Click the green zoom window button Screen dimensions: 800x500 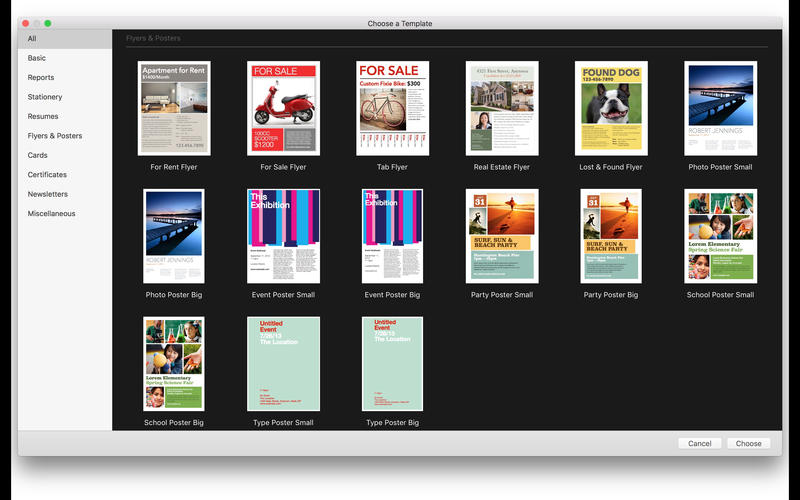(x=47, y=22)
